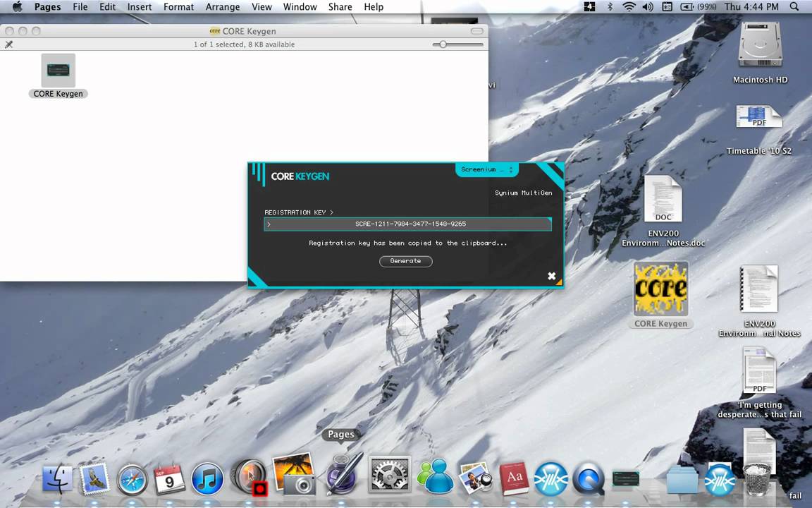Open iCal calendar in the Dock
The width and height of the screenshot is (812, 508).
pos(169,478)
